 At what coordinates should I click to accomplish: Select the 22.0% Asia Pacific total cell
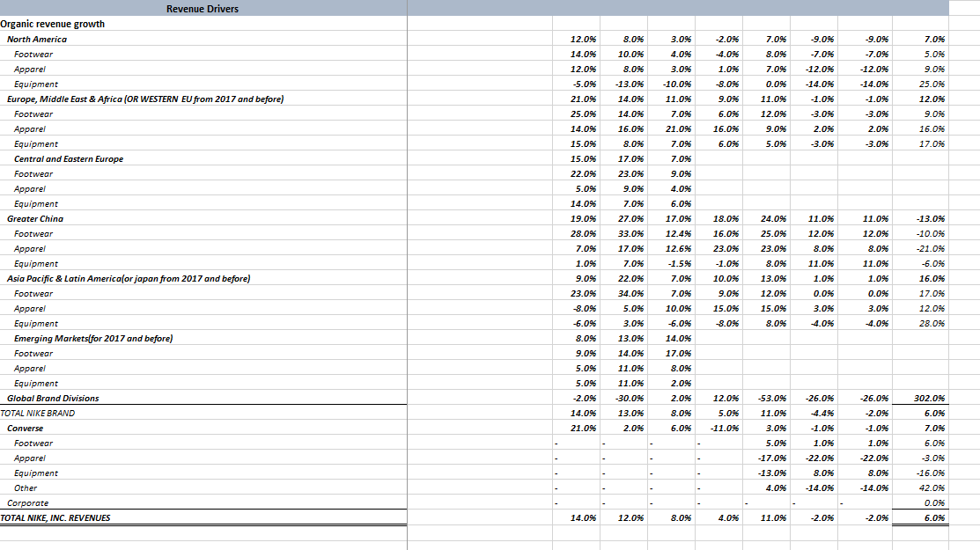pyautogui.click(x=623, y=278)
